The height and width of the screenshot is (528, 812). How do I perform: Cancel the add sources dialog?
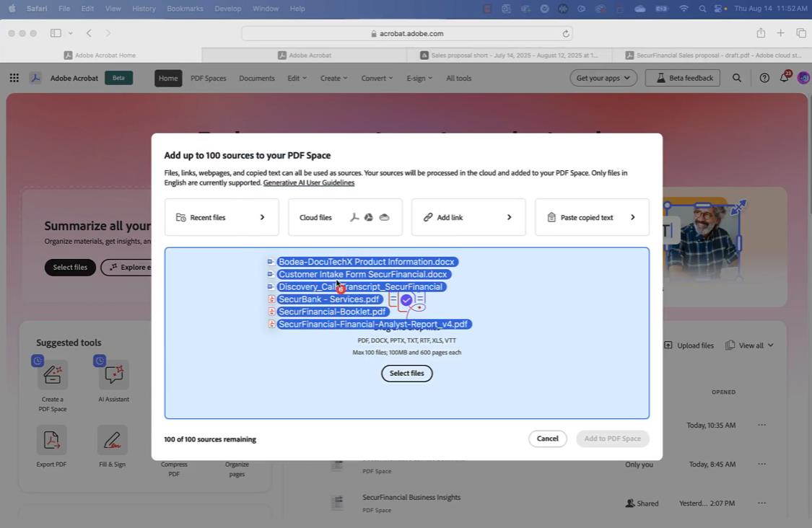[x=547, y=439]
